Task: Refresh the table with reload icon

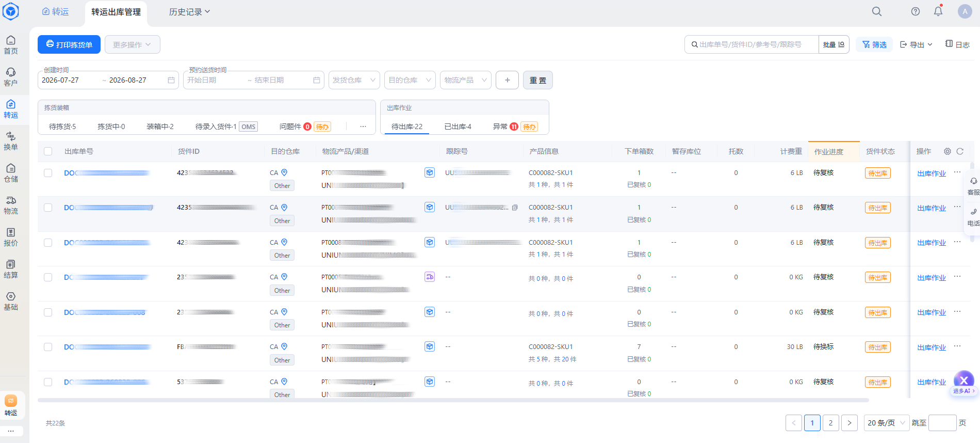Action: click(x=960, y=151)
